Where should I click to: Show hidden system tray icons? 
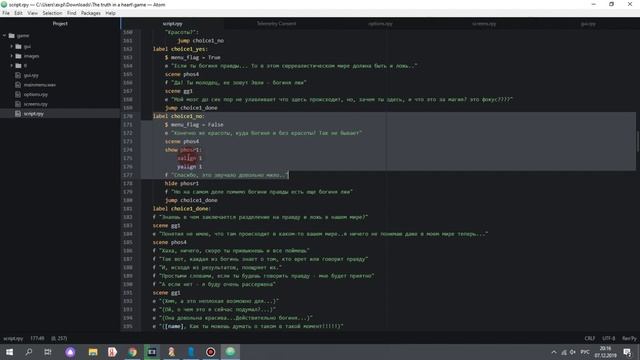[554, 352]
